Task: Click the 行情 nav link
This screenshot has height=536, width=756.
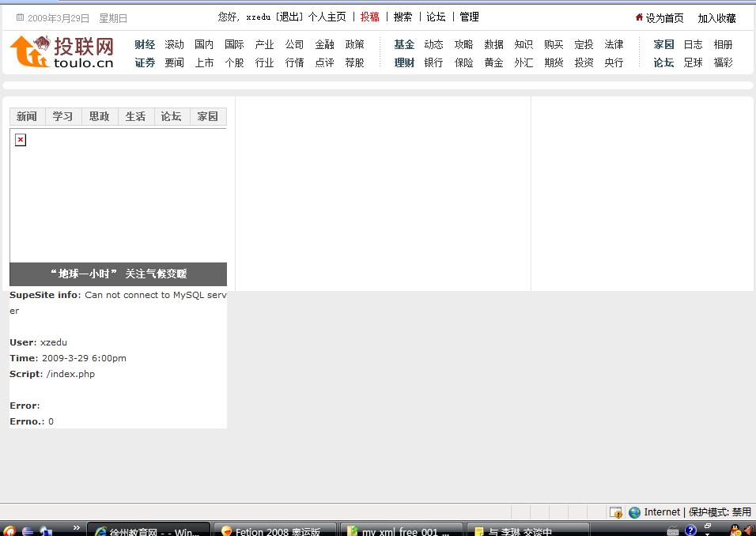Action: coord(295,62)
